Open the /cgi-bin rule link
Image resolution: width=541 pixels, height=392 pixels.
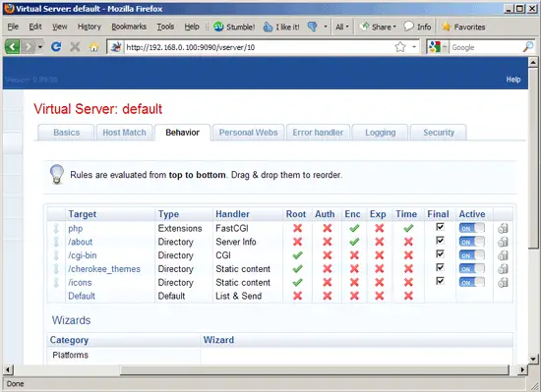(x=83, y=255)
